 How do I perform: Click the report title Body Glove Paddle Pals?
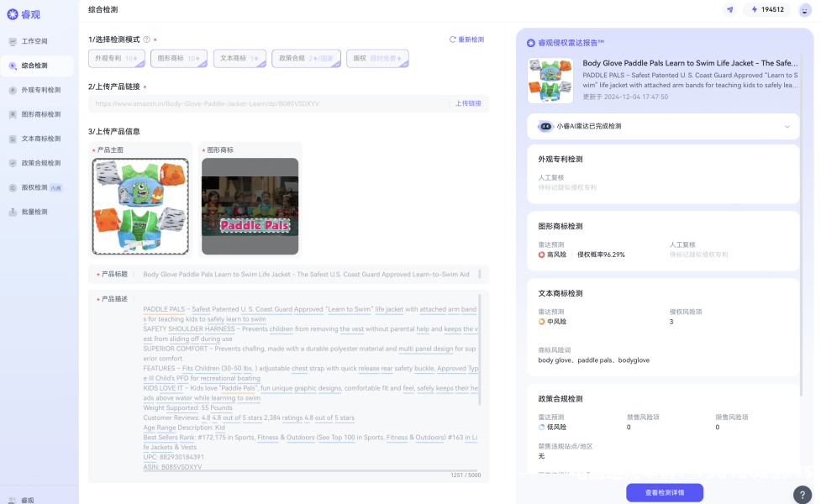(x=690, y=63)
